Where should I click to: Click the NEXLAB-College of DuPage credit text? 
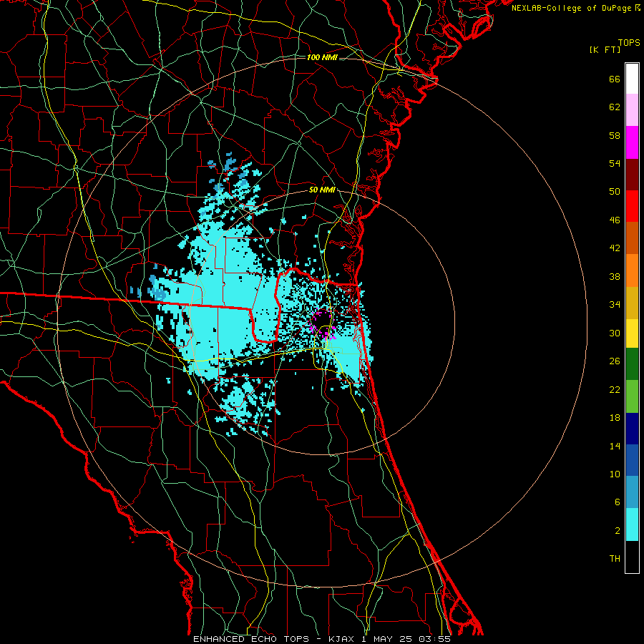point(575,8)
